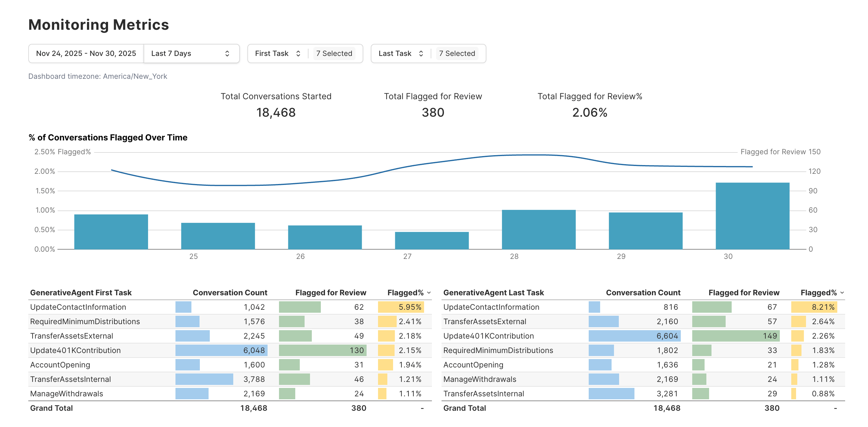
Task: Click the 5.95% Flagged% cell
Action: click(x=401, y=307)
